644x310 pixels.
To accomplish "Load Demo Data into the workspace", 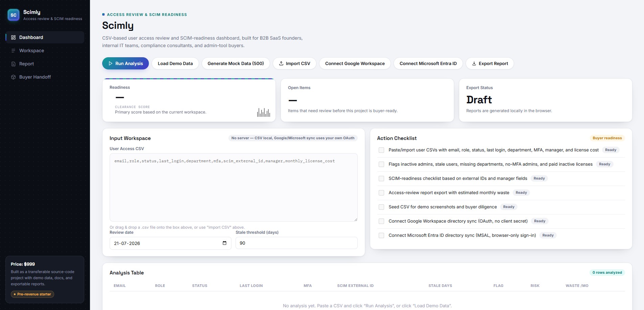I will point(175,63).
